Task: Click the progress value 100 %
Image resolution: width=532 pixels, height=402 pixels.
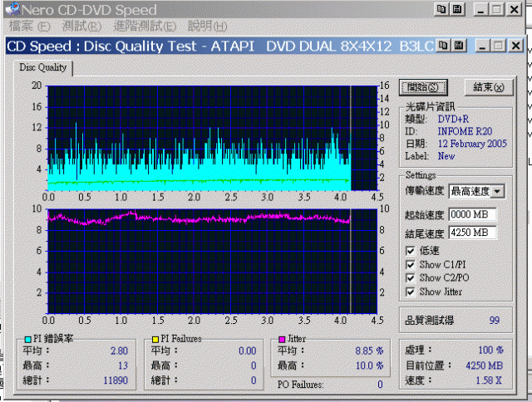Action: 490,351
